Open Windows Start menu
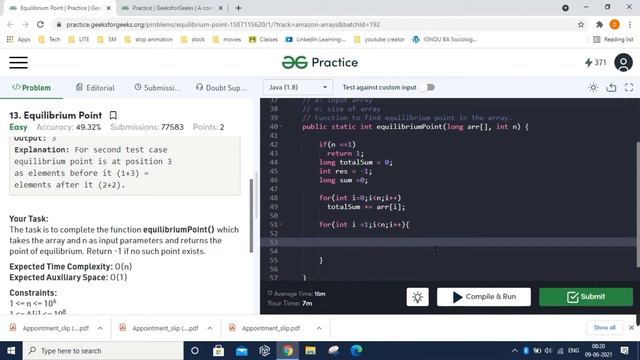The width and height of the screenshot is (640, 360). (x=11, y=351)
